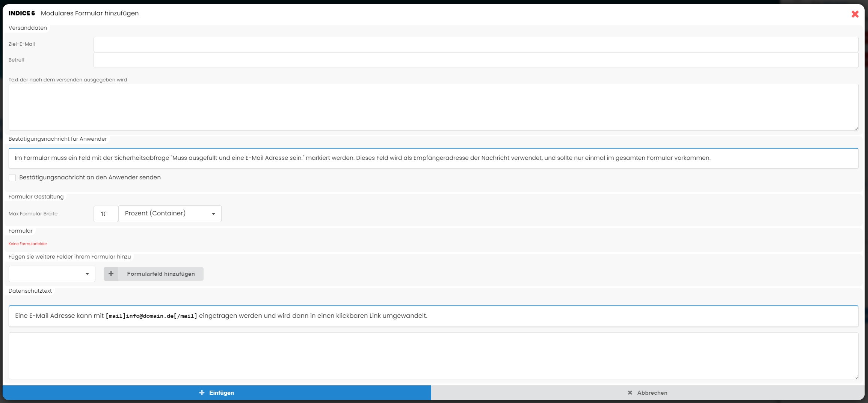Click the blue Einfügen button
Image resolution: width=868 pixels, height=403 pixels.
(x=217, y=392)
